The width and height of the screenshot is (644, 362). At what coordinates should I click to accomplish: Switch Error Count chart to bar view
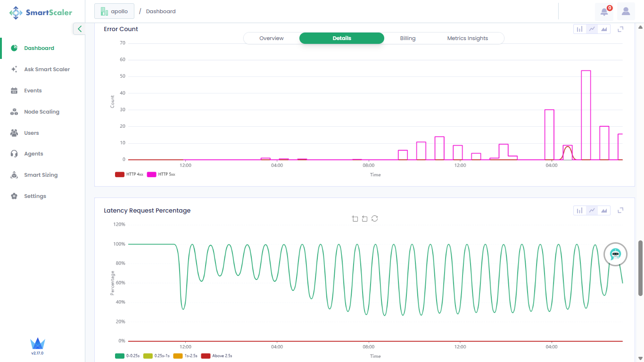pos(579,29)
